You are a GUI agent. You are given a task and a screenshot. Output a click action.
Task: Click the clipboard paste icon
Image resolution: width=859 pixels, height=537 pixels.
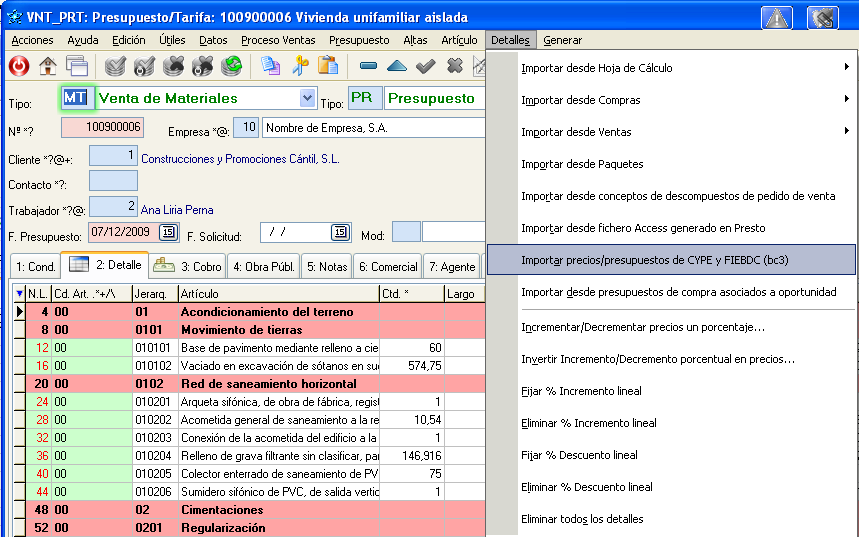(x=328, y=66)
